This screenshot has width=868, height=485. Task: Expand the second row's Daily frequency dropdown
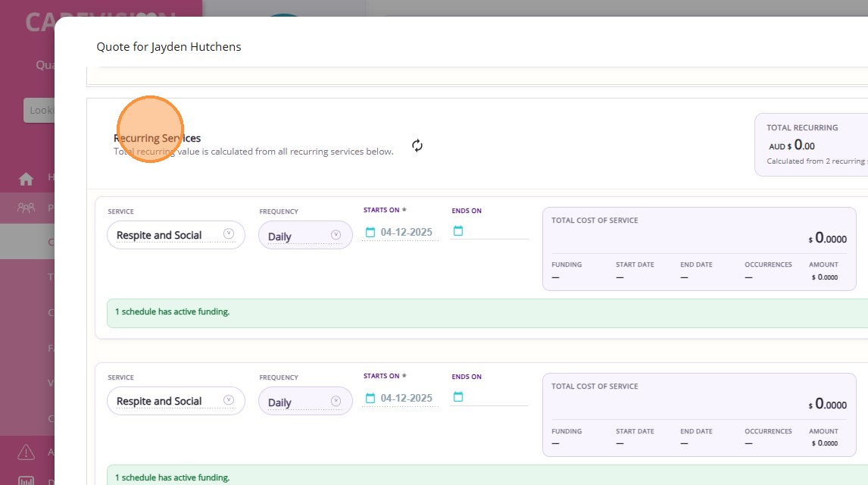336,402
